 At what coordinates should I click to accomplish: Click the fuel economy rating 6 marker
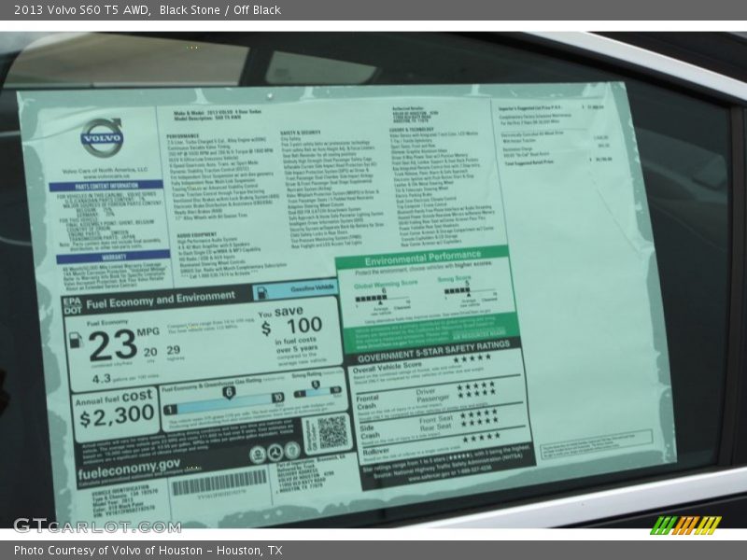tap(229, 392)
